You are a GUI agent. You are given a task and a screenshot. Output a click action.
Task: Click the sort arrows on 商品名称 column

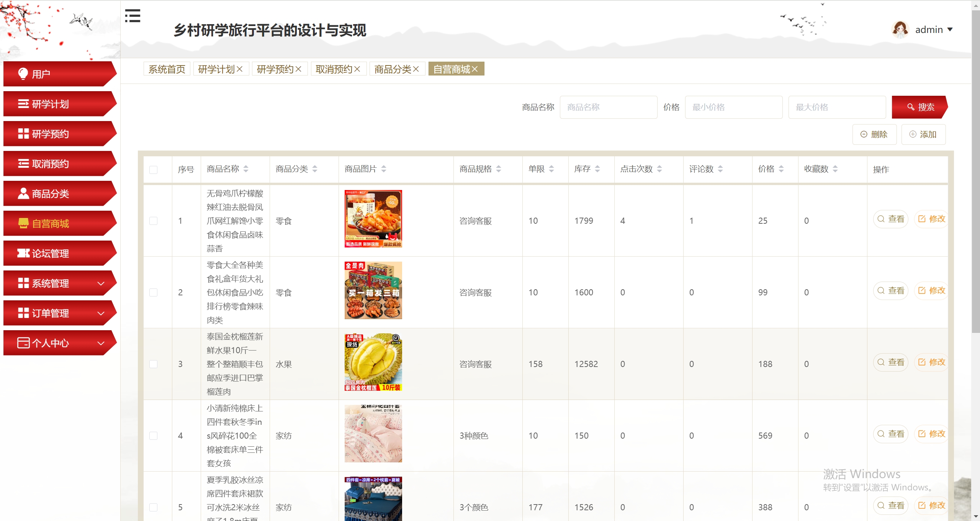click(x=246, y=169)
